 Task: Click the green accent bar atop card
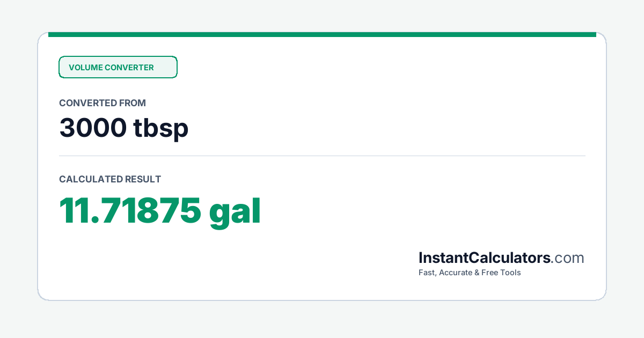point(322,34)
